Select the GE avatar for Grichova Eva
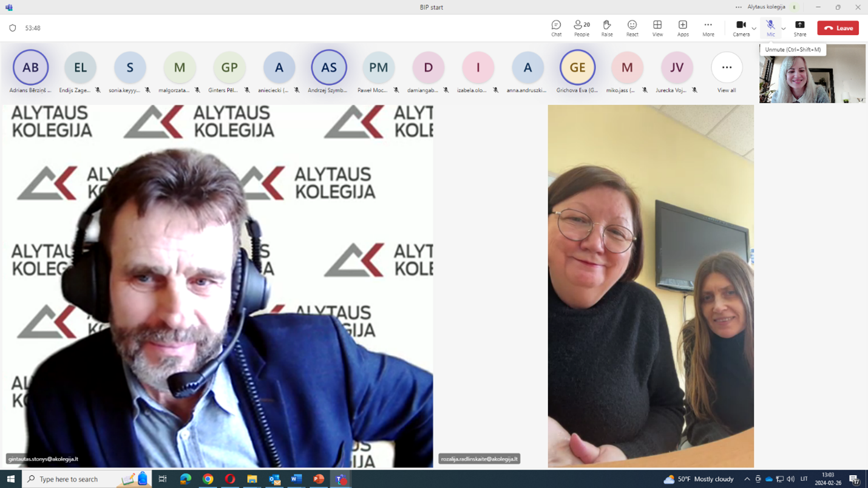The image size is (868, 488). (577, 67)
